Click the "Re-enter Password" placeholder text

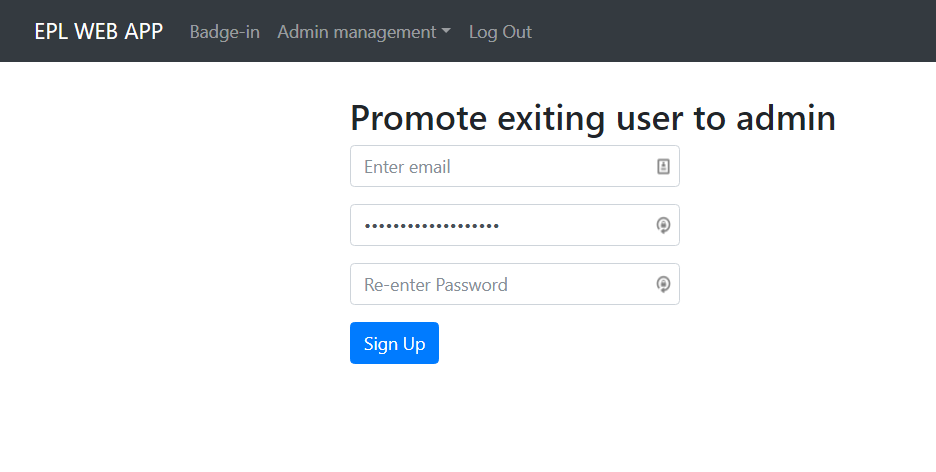[436, 285]
